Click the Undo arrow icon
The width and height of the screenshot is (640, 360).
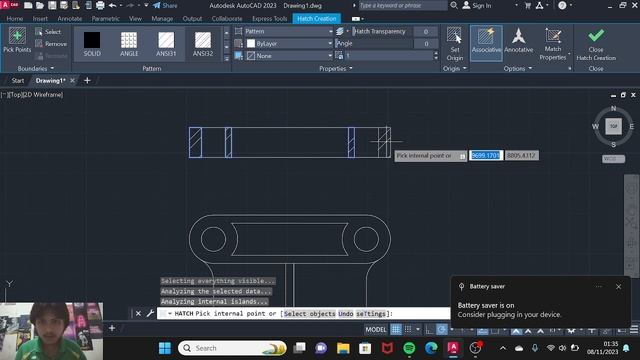[x=113, y=6]
